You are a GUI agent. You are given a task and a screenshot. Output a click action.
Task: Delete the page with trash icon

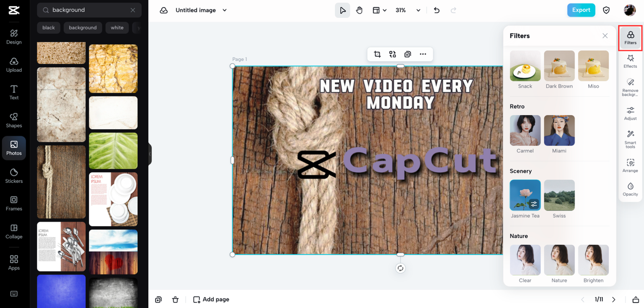(x=175, y=299)
